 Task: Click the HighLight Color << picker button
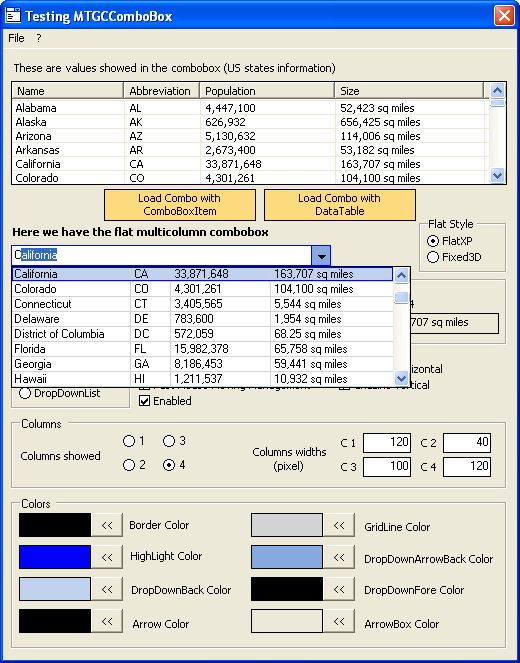(x=107, y=557)
